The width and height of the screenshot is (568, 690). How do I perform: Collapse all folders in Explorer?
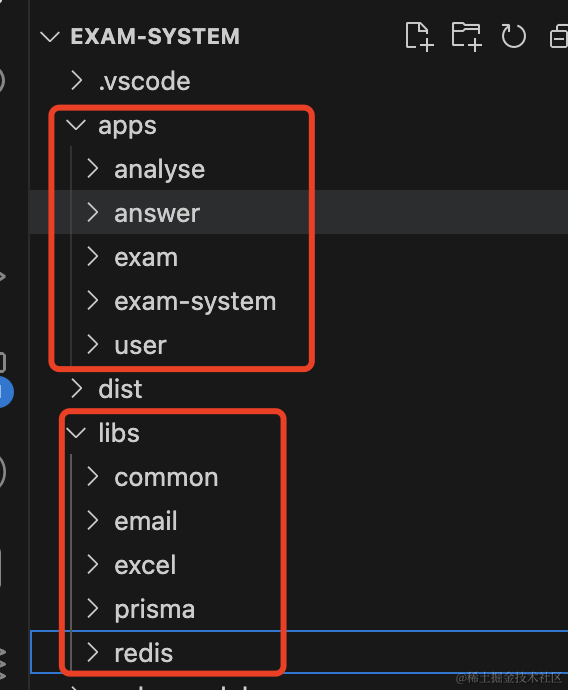559,36
